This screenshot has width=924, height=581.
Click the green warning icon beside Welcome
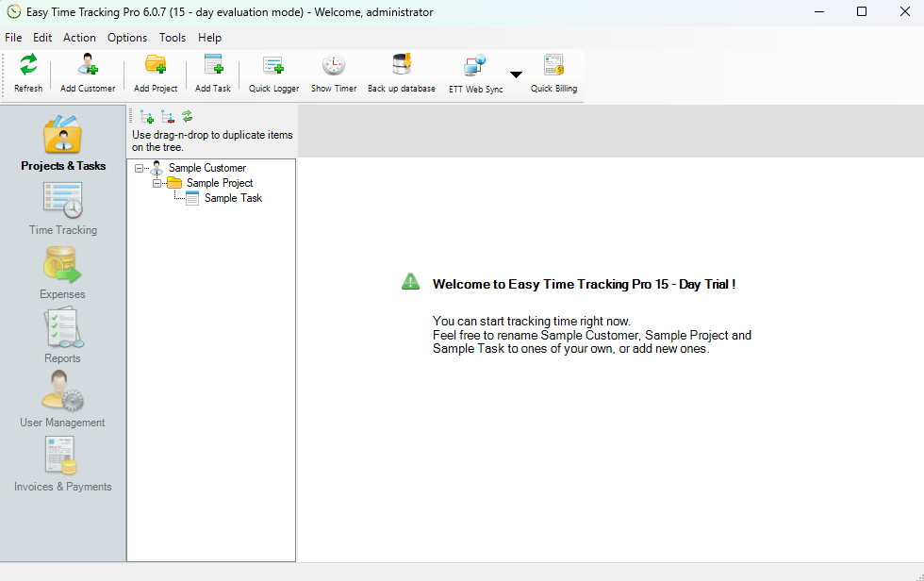(411, 282)
